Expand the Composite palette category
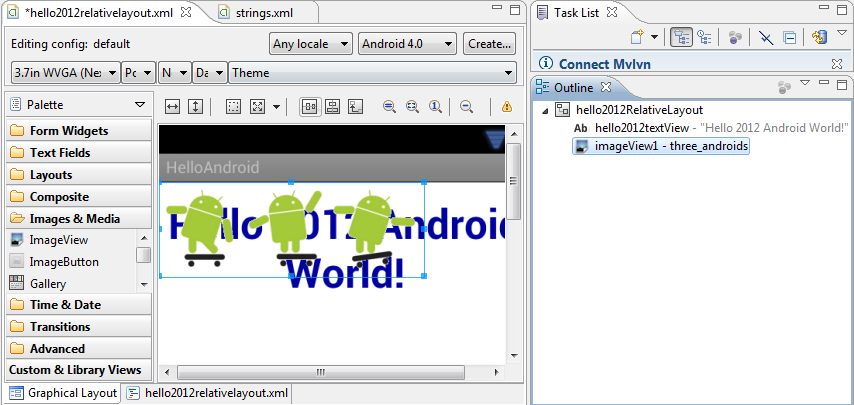The height and width of the screenshot is (405, 854). point(79,197)
